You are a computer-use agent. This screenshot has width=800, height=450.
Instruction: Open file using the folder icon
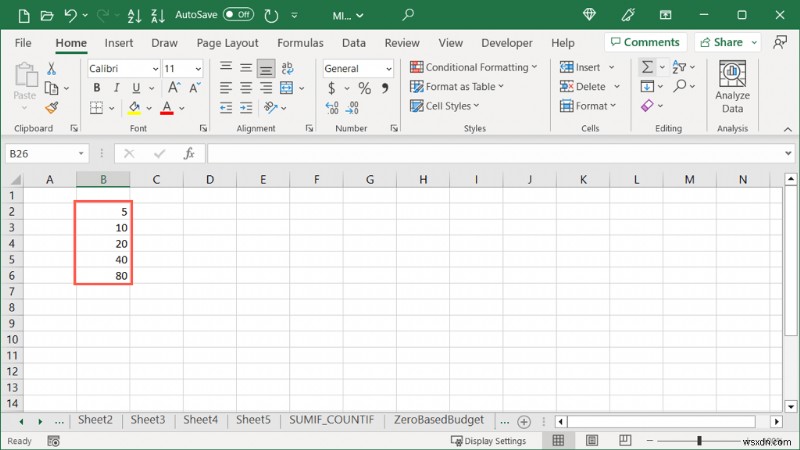tap(46, 15)
